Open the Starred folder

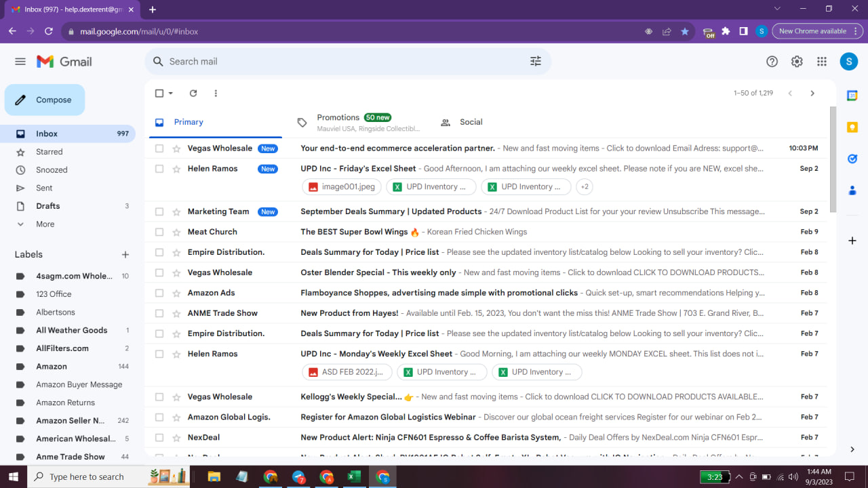[68, 152]
